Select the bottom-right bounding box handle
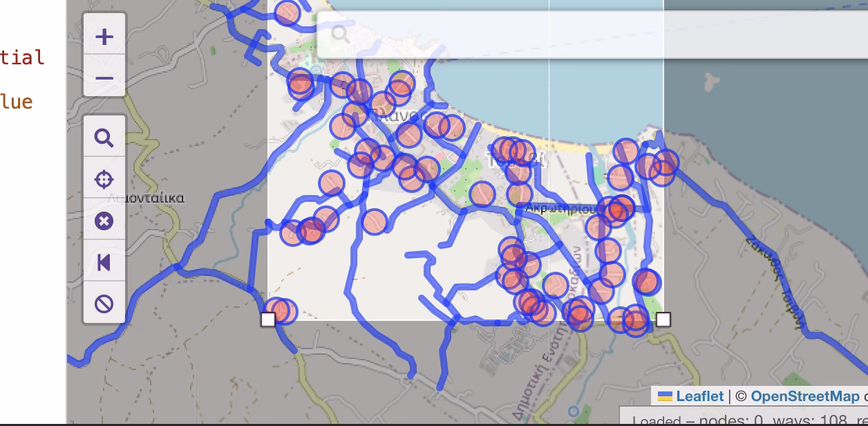868x426 pixels. click(663, 319)
